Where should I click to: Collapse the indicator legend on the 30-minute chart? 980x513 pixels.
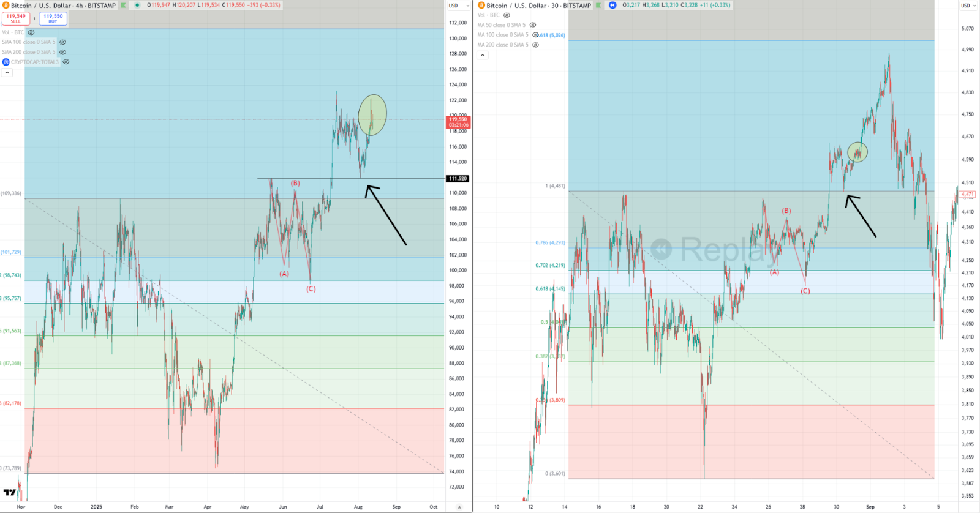[x=483, y=55]
